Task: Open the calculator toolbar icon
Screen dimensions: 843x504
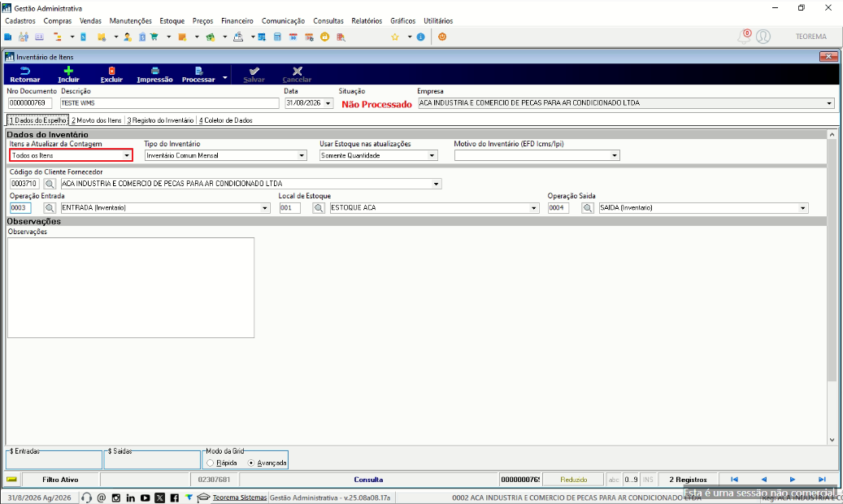Action: [277, 37]
